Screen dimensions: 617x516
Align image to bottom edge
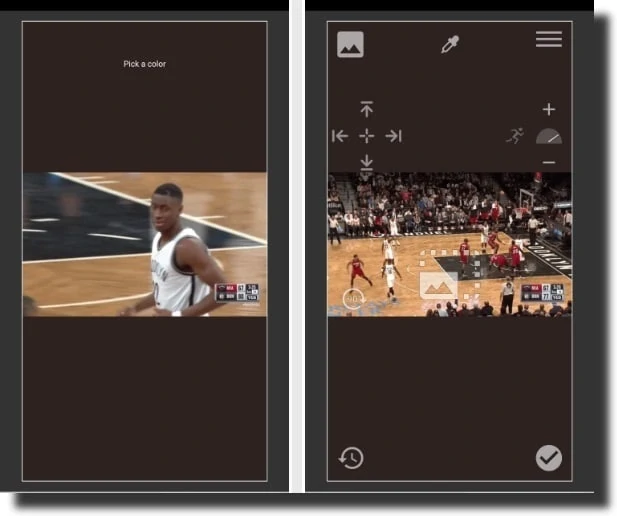click(366, 162)
